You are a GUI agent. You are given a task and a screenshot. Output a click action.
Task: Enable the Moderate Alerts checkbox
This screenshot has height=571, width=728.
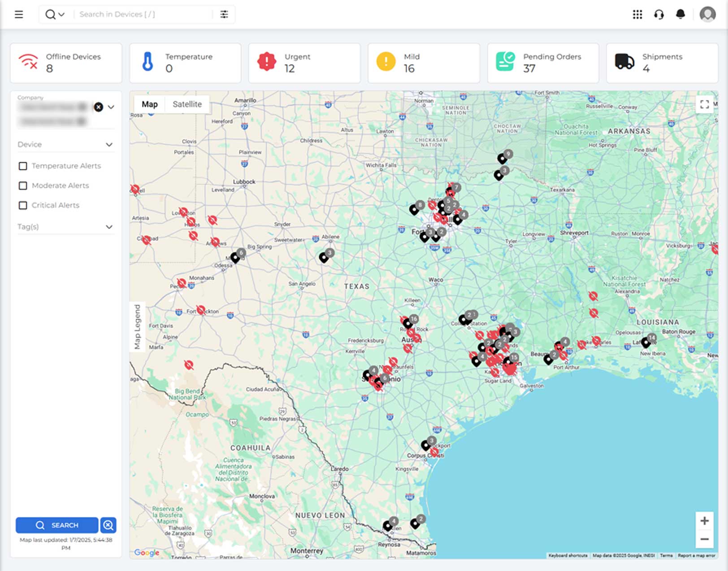pyautogui.click(x=23, y=186)
